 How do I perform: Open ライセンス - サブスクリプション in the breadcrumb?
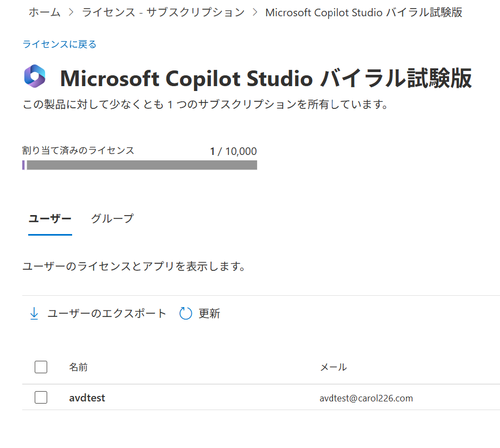pos(163,12)
